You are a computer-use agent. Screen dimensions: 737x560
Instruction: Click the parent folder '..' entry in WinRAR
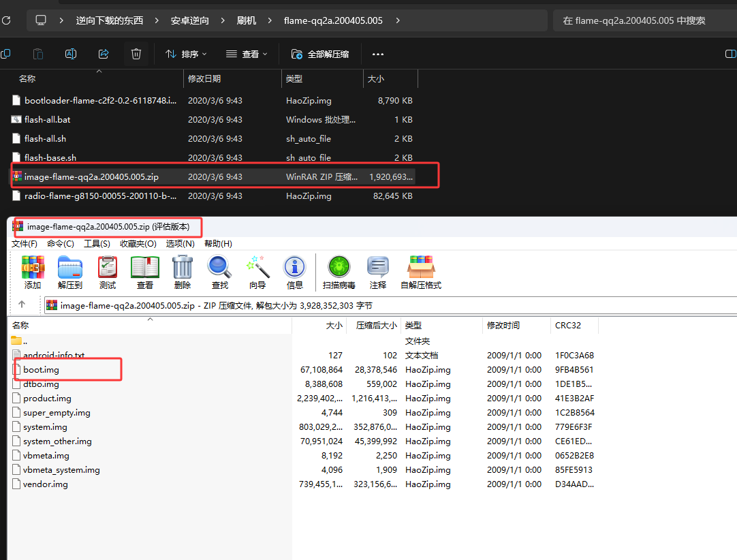tap(19, 341)
